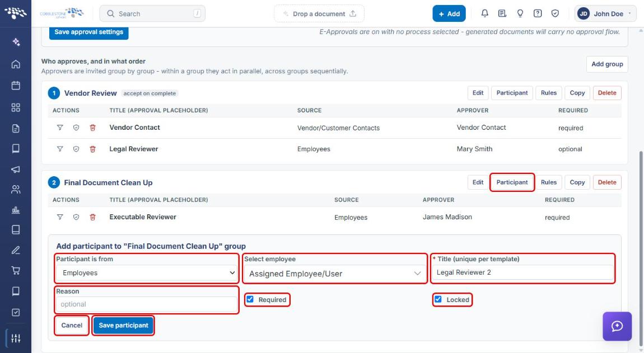Edit the Final Document Clean Up group
This screenshot has height=353, width=644.
point(478,182)
